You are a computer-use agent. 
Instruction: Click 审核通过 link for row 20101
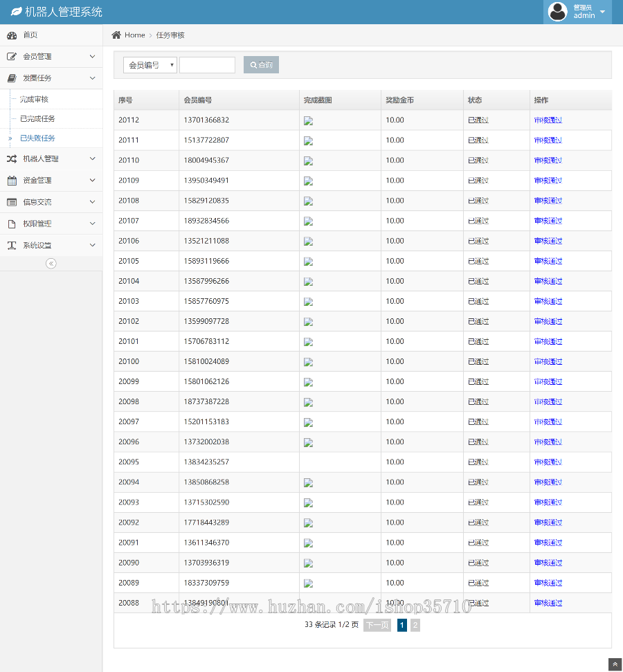pyautogui.click(x=548, y=342)
